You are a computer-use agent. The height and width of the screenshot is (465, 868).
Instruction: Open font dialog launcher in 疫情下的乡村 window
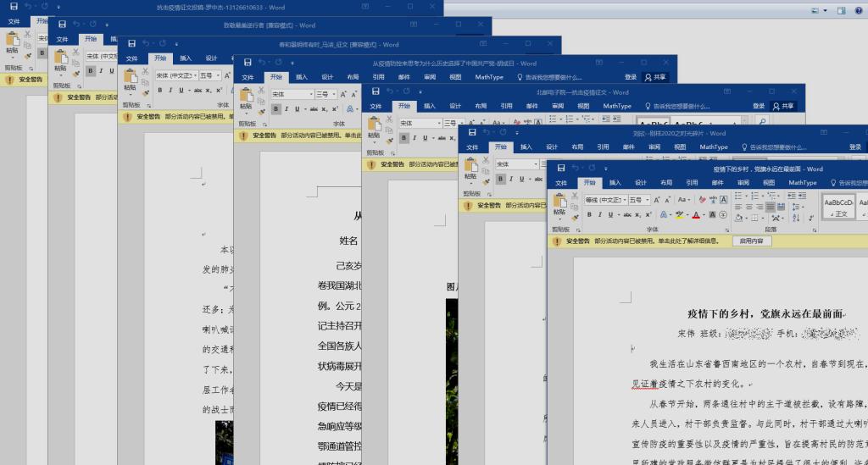(x=727, y=230)
